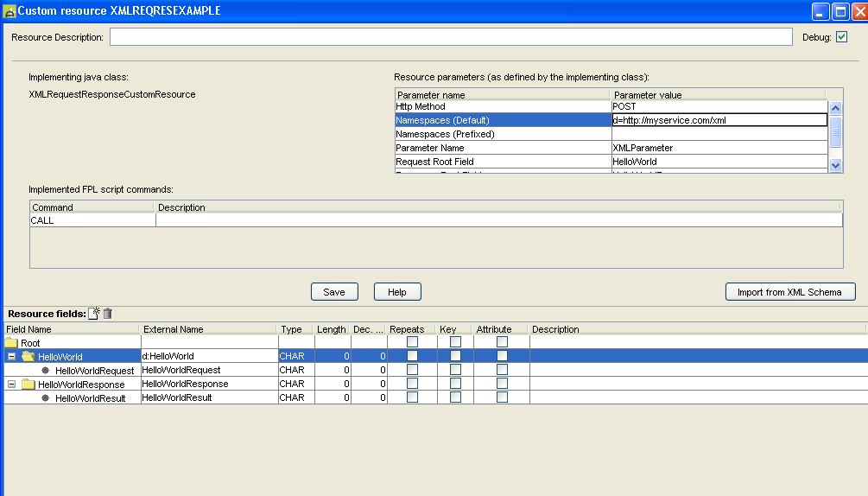The width and height of the screenshot is (868, 496).
Task: Click the Save button
Action: click(x=334, y=292)
